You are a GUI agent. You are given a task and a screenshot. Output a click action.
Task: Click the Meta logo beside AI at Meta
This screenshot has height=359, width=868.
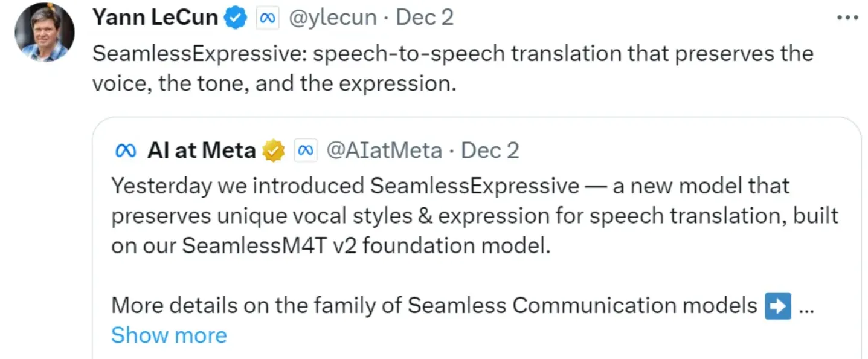click(126, 150)
